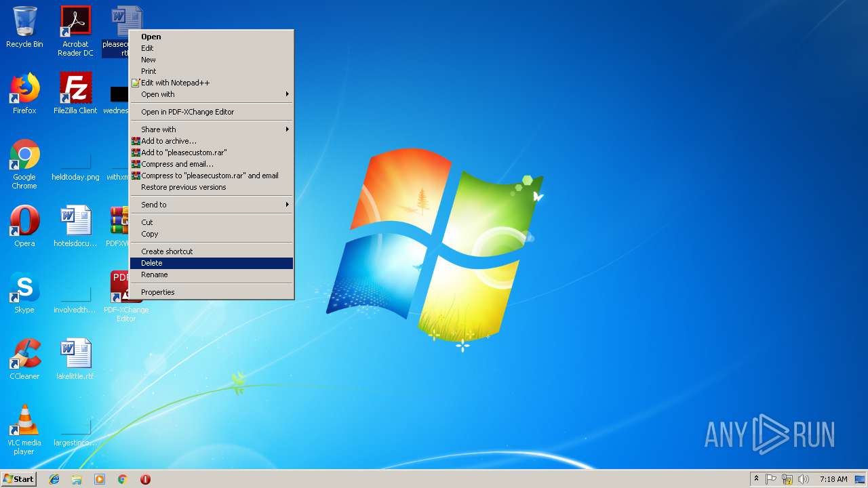Image resolution: width=868 pixels, height=488 pixels.
Task: Choose Compress and email... option
Action: (x=212, y=164)
